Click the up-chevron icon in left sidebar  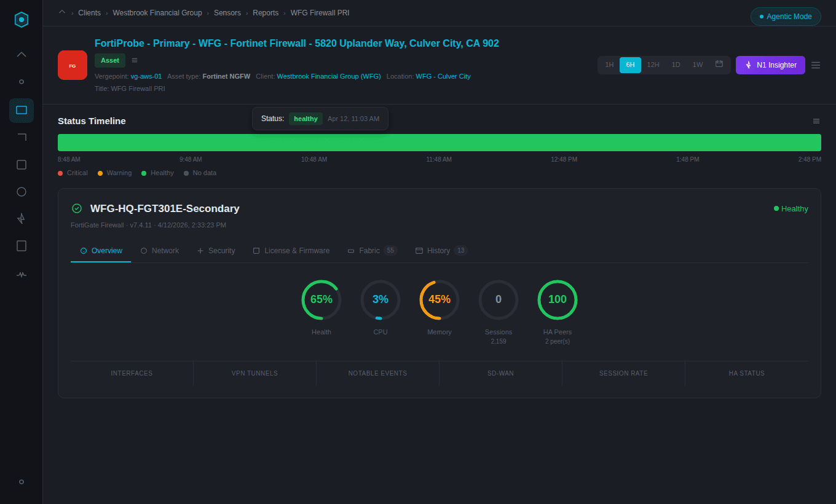click(22, 54)
